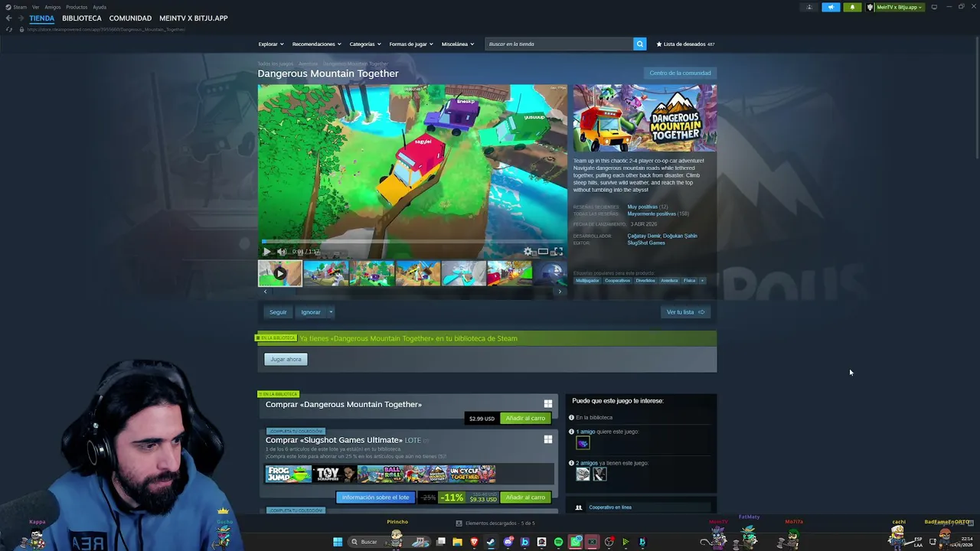The width and height of the screenshot is (980, 551).
Task: Expand the Explorar dropdown
Action: (271, 44)
